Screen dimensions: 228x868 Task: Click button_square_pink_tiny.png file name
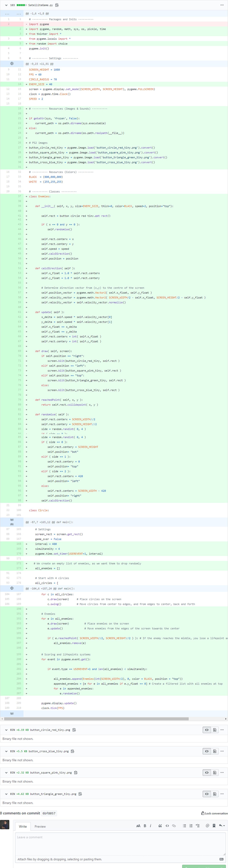[x=51, y=772]
